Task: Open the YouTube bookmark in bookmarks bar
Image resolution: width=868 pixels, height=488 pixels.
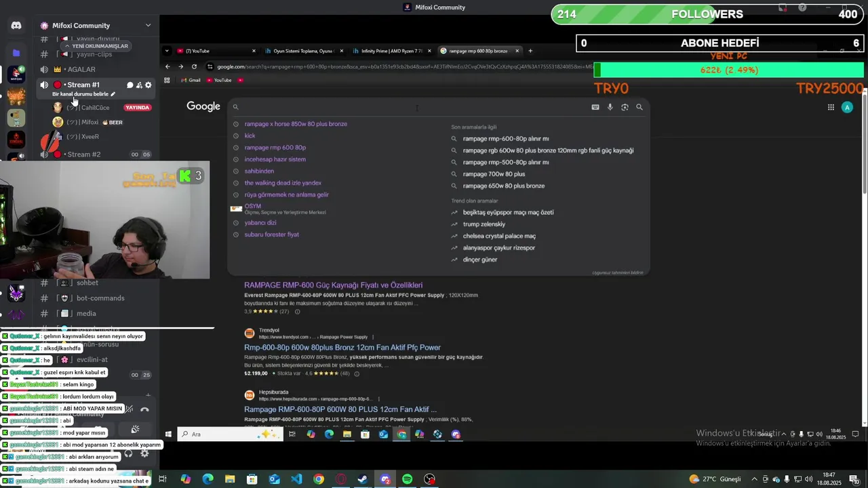Action: pos(218,80)
